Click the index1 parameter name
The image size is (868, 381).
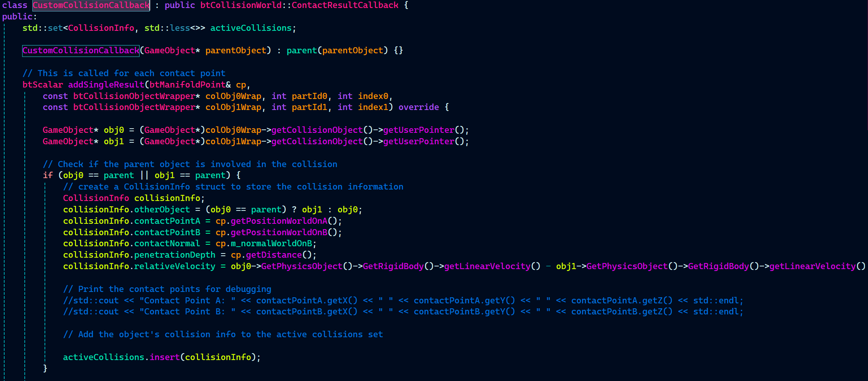pos(373,107)
